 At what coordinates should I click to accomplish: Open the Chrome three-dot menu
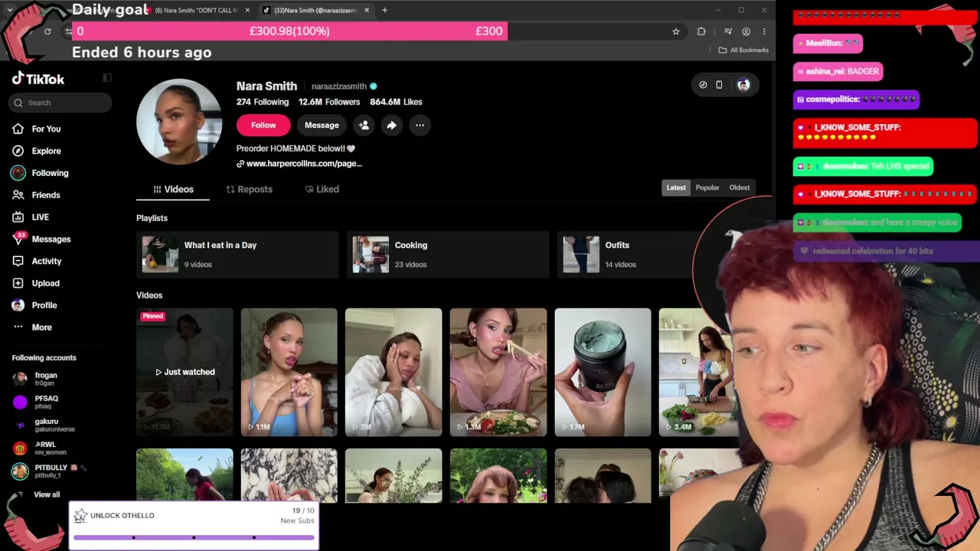click(764, 31)
